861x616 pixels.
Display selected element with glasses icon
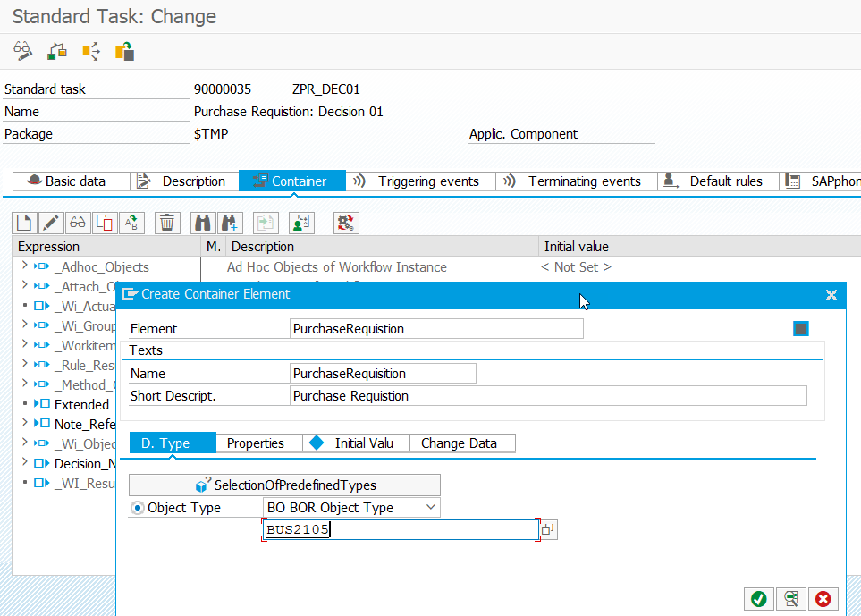[x=78, y=222]
